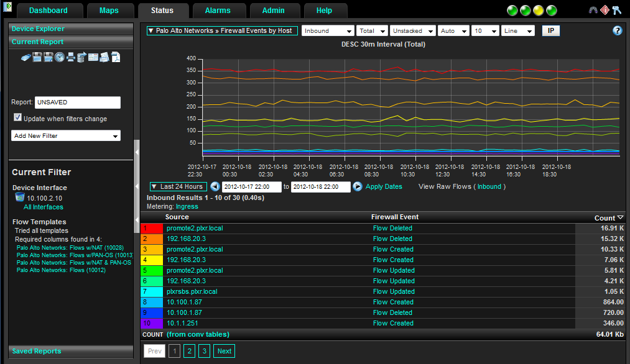Screen dimensions: 630x364
Task: Click the printer icon in Current Report
Action: click(x=71, y=57)
